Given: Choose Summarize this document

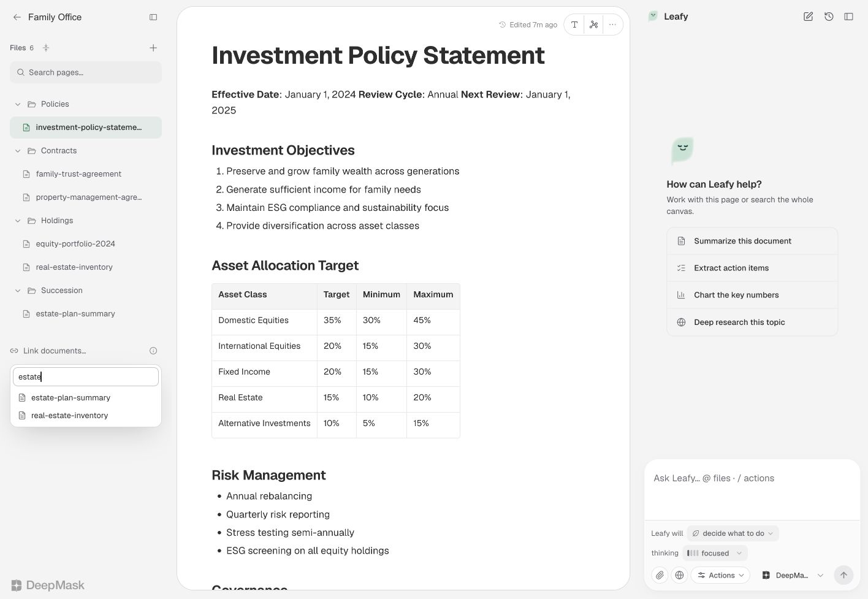Looking at the screenshot, I should click(752, 241).
